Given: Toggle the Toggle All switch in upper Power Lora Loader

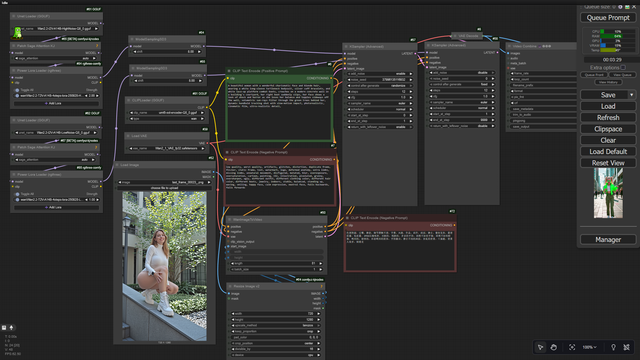Looking at the screenshot, I should tap(17, 90).
